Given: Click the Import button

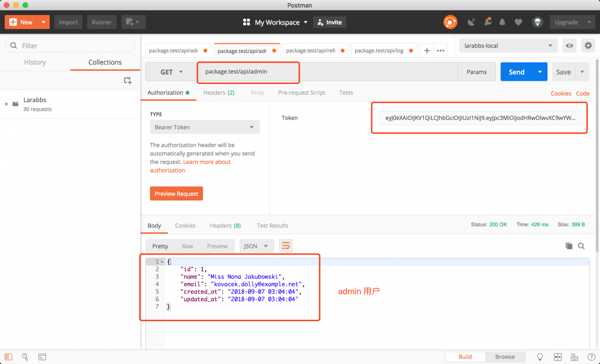Looking at the screenshot, I should pos(68,22).
